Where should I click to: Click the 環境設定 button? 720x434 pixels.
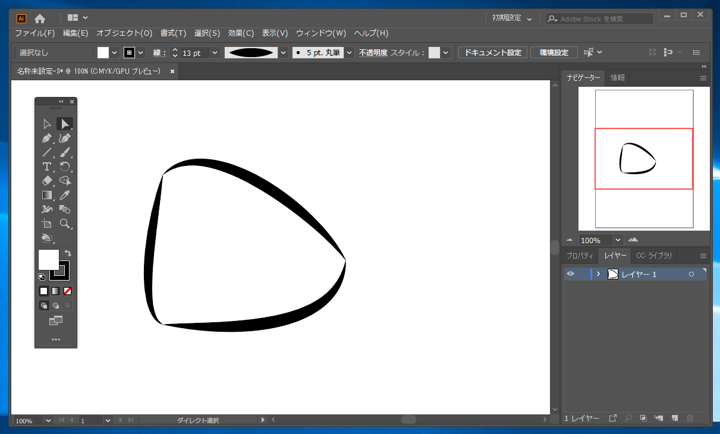pyautogui.click(x=553, y=52)
